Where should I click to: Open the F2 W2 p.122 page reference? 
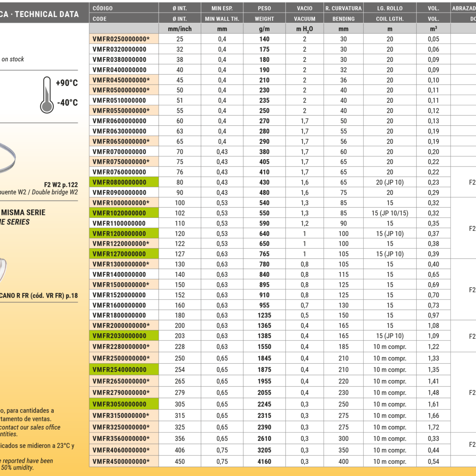61,185
